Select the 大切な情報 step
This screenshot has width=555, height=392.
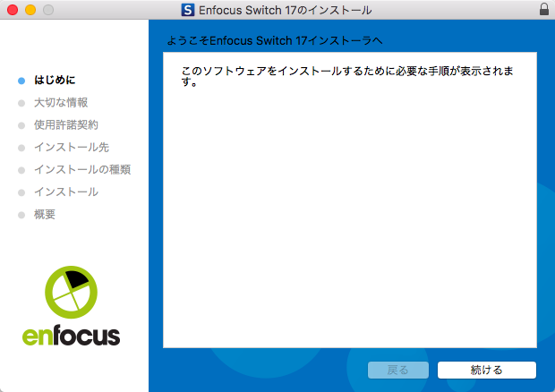[61, 103]
